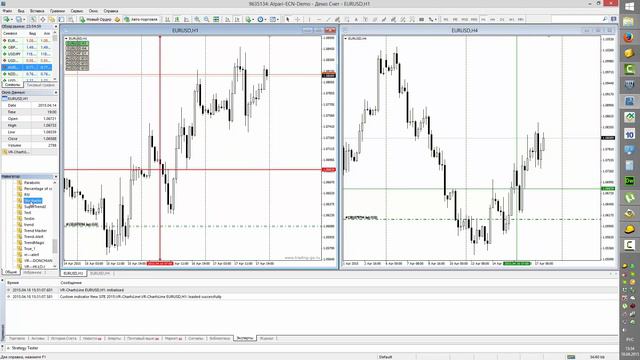Close the Data Window panel
640x360 pixels.
[x=56, y=93]
